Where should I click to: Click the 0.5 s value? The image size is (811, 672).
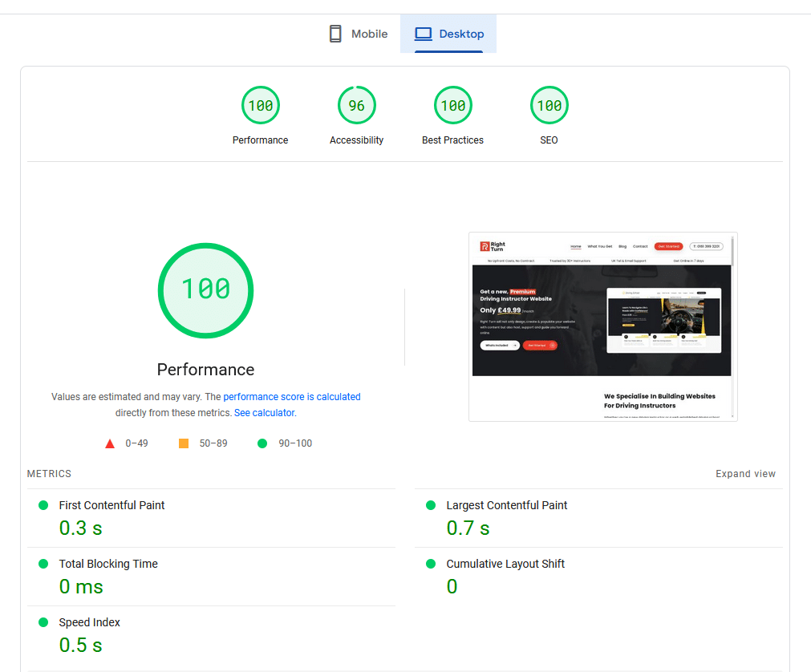(81, 645)
